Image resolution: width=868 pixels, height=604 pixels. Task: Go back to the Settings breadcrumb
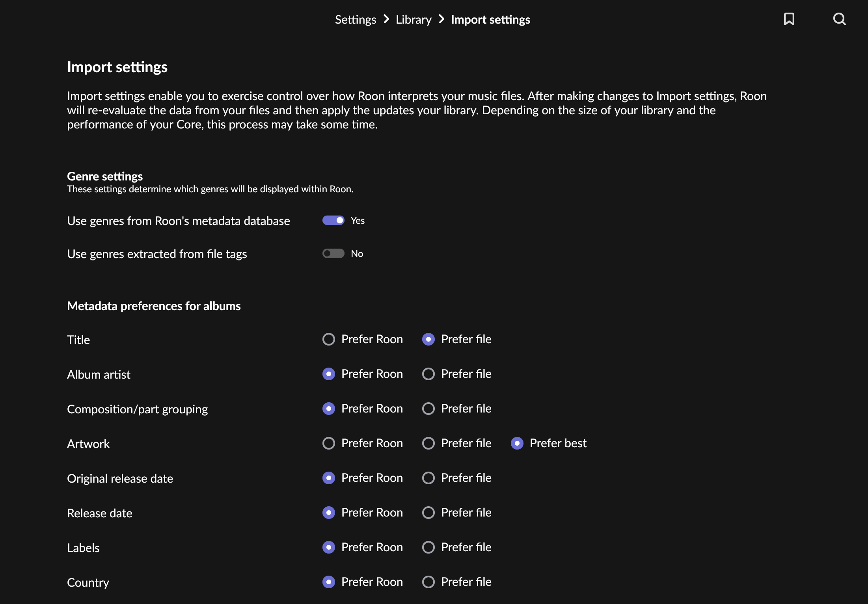[x=356, y=19]
